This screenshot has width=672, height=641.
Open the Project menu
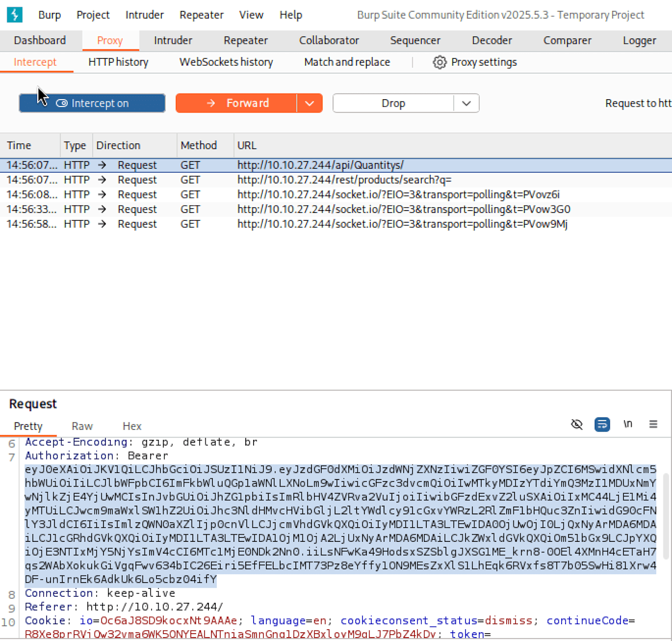tap(93, 15)
